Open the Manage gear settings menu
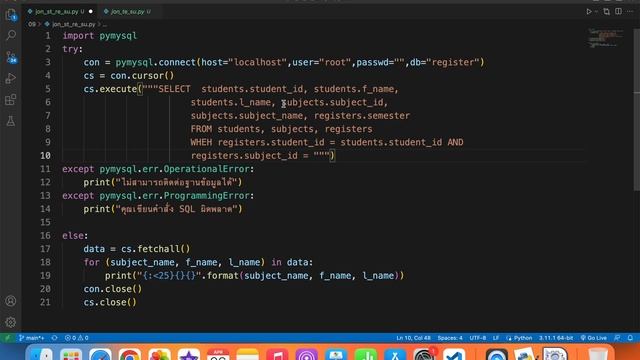Image resolution: width=640 pixels, height=360 pixels. tap(11, 322)
